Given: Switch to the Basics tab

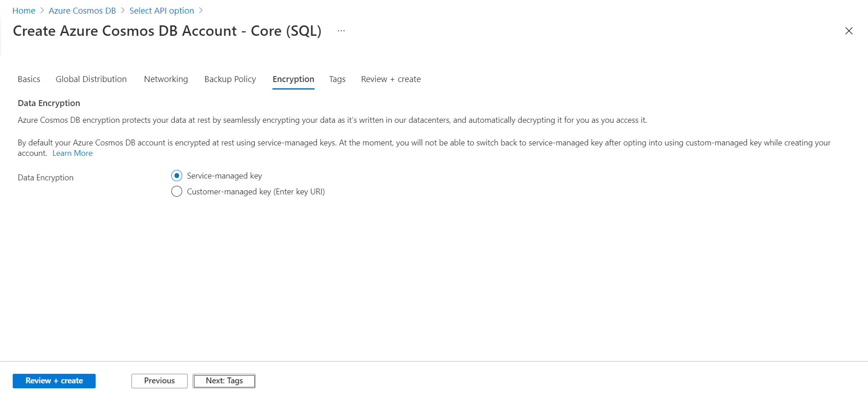Looking at the screenshot, I should click(x=29, y=79).
